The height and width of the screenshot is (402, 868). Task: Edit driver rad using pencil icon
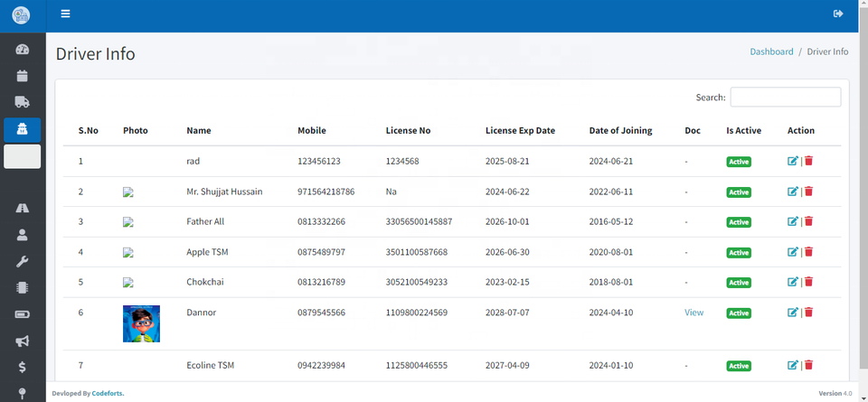pyautogui.click(x=793, y=161)
